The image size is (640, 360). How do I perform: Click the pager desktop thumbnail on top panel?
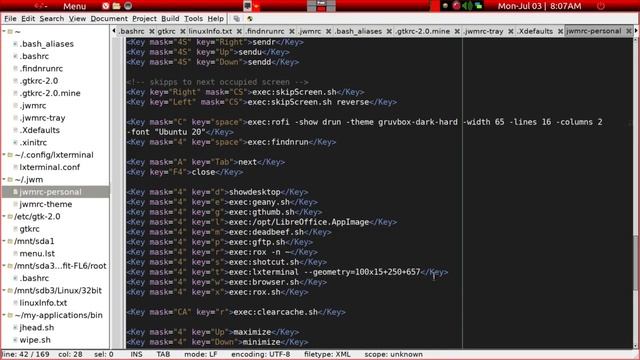(x=321, y=6)
